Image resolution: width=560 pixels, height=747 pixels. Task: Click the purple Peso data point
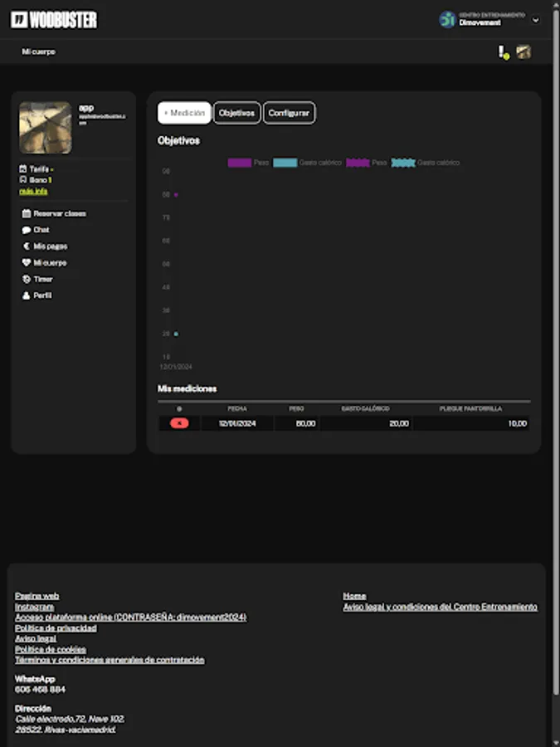click(x=176, y=194)
